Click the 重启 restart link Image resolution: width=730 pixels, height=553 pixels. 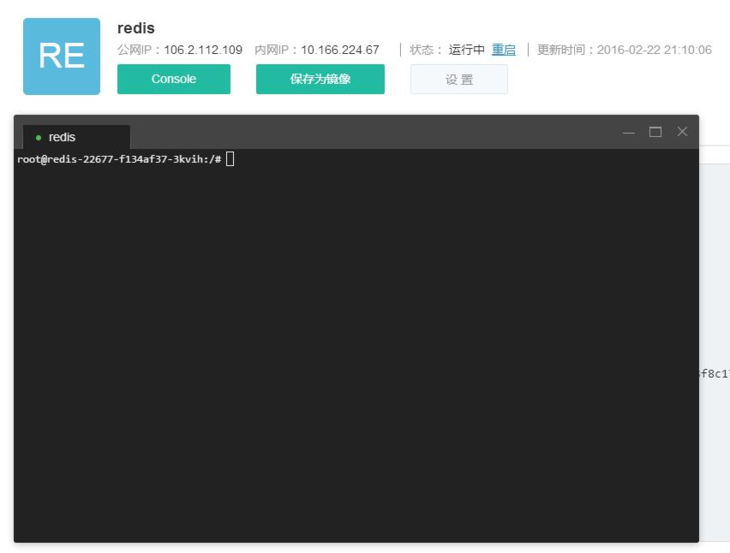[x=503, y=50]
